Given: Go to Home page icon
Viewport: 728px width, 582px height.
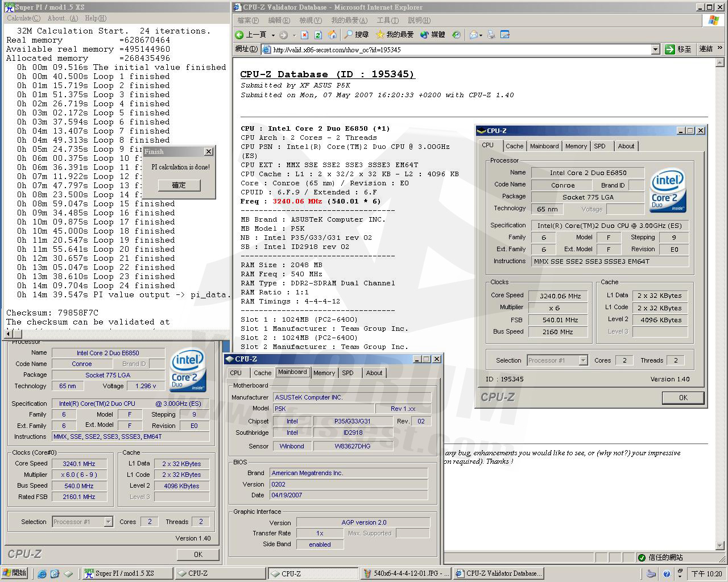Looking at the screenshot, I should [x=332, y=35].
